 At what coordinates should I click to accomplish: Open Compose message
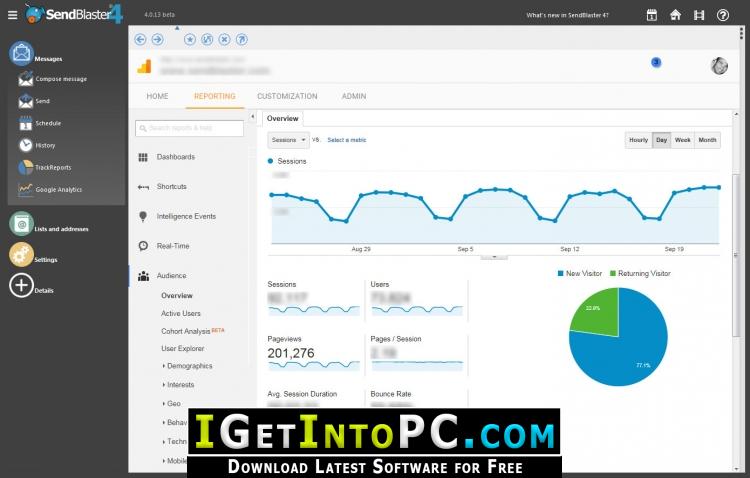[53, 79]
